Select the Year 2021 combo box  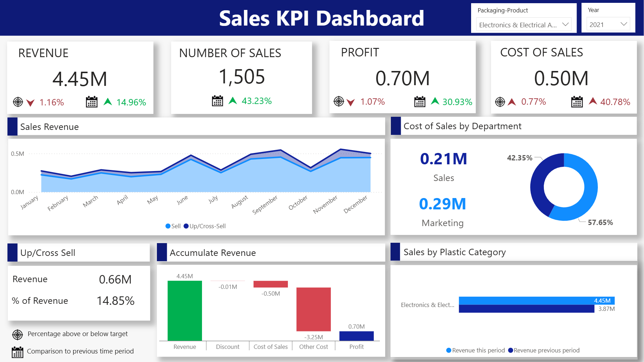tap(608, 24)
